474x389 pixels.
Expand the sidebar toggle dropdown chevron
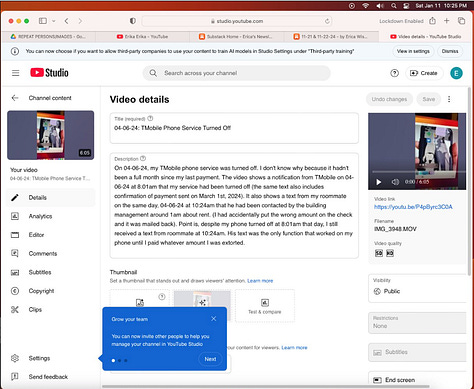[53, 21]
